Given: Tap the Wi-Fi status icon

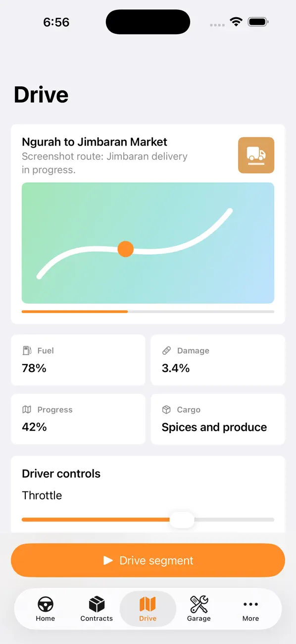Looking at the screenshot, I should (x=236, y=22).
